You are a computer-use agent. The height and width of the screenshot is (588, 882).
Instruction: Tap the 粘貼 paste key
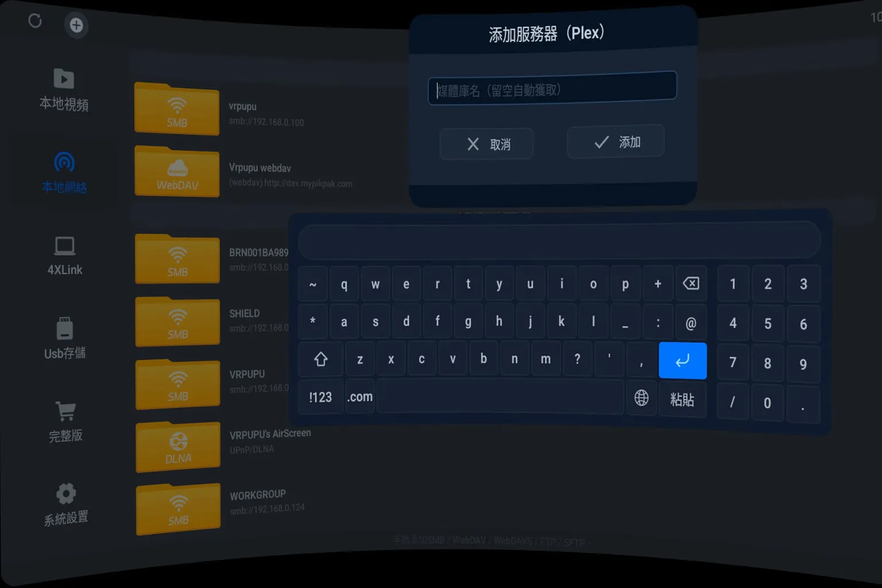[682, 399]
